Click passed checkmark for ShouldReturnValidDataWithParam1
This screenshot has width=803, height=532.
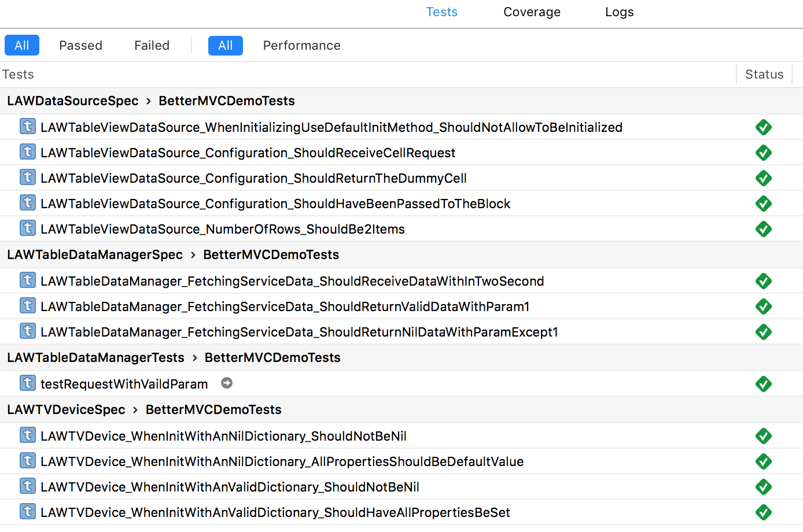763,306
